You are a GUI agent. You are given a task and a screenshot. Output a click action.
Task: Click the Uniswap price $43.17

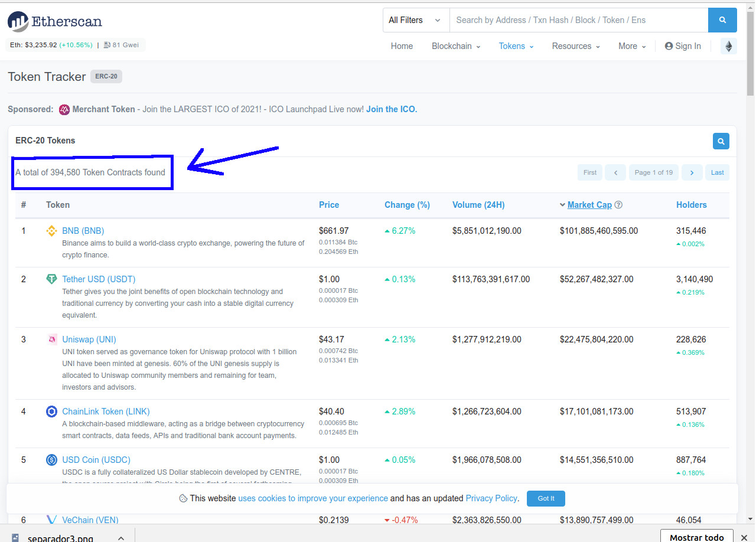coord(331,339)
